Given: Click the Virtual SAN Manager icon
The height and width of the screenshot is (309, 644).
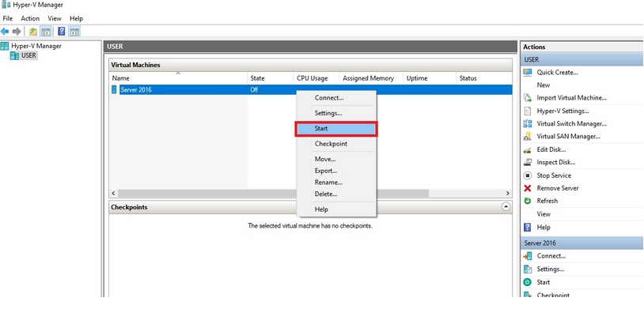Looking at the screenshot, I should pyautogui.click(x=528, y=137).
